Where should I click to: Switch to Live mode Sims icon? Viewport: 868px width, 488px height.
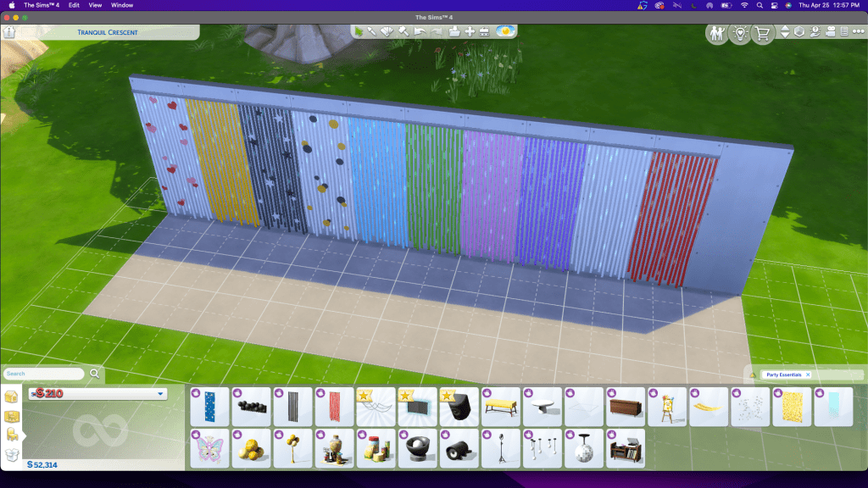click(x=717, y=33)
